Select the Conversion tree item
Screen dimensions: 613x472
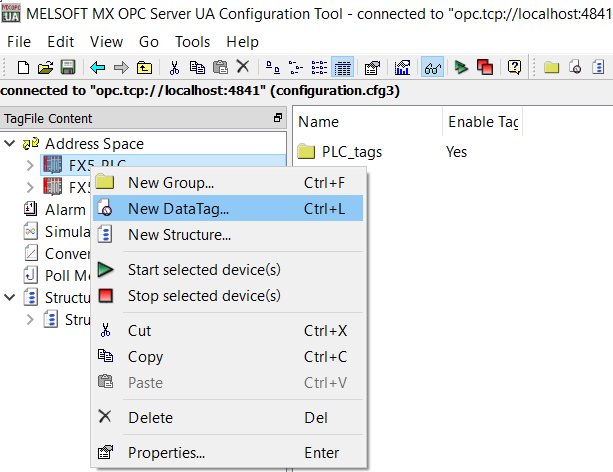pyautogui.click(x=67, y=254)
